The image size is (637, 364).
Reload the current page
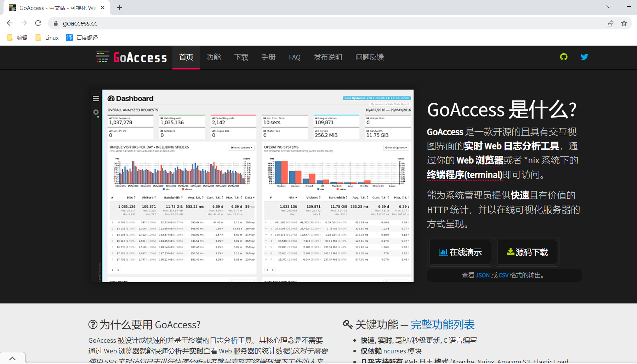point(38,23)
